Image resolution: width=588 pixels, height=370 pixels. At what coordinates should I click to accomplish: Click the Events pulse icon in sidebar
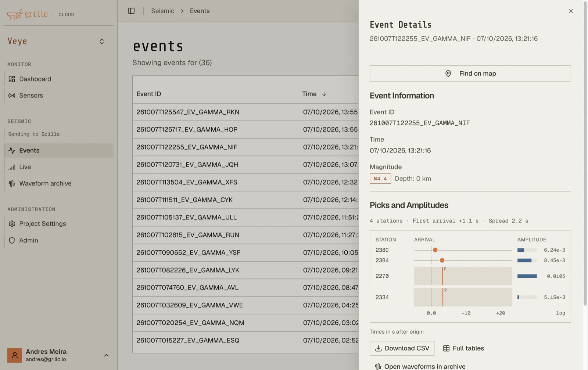12,150
